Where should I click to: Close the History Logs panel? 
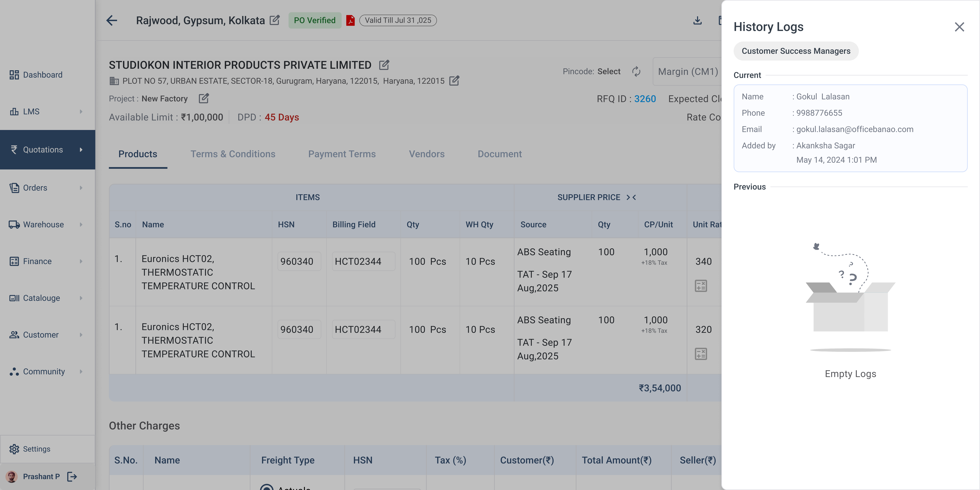pyautogui.click(x=959, y=27)
